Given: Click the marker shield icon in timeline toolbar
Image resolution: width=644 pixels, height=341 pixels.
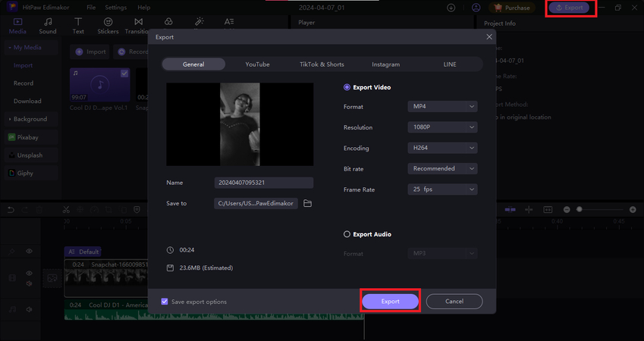Looking at the screenshot, I should tap(137, 210).
